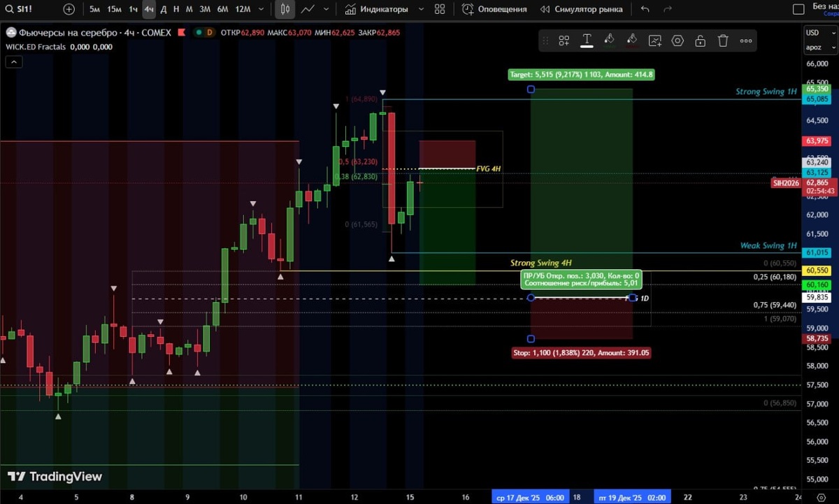Open the indicator templates grid icon
The image size is (839, 504).
coord(440,9)
